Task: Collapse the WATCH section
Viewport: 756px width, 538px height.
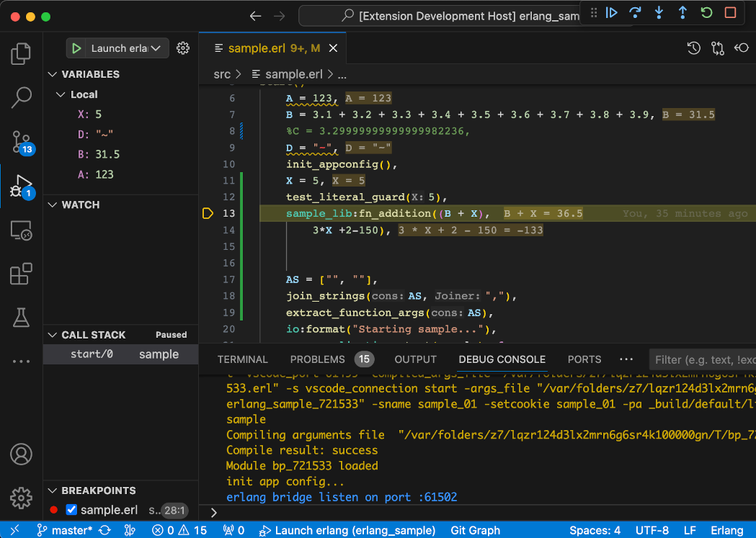Action: point(53,205)
